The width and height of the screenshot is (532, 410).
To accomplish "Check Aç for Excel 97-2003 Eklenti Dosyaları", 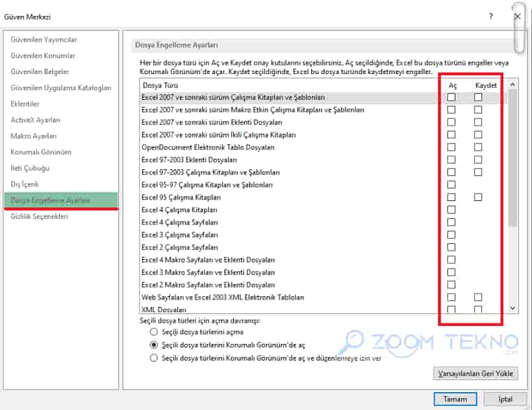I will click(451, 160).
